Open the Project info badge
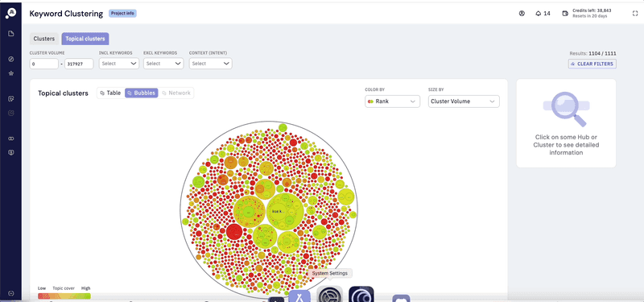 point(122,13)
